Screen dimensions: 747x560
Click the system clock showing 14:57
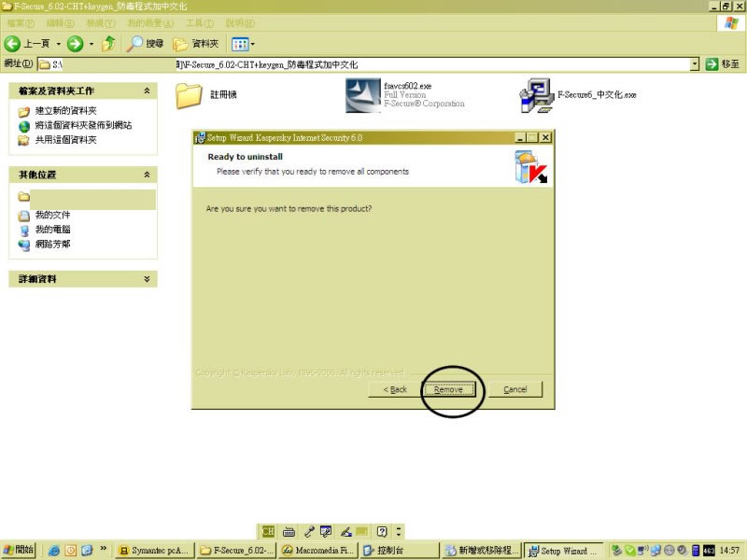click(730, 551)
